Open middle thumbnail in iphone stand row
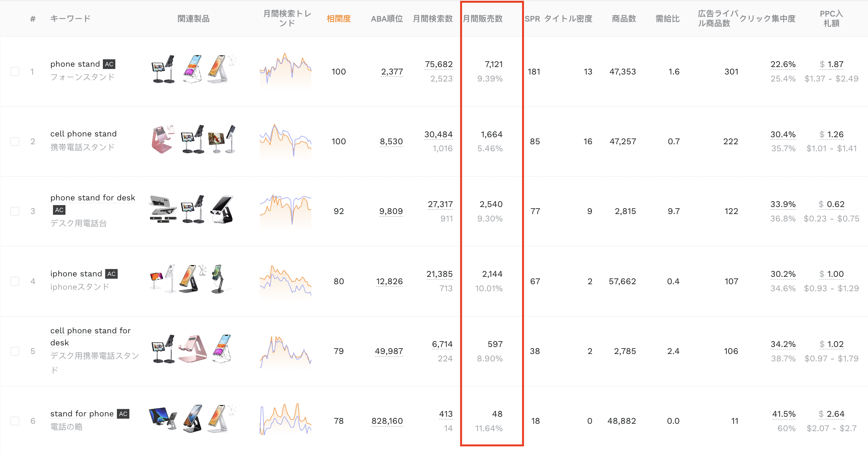This screenshot has height=453, width=868. click(x=192, y=279)
